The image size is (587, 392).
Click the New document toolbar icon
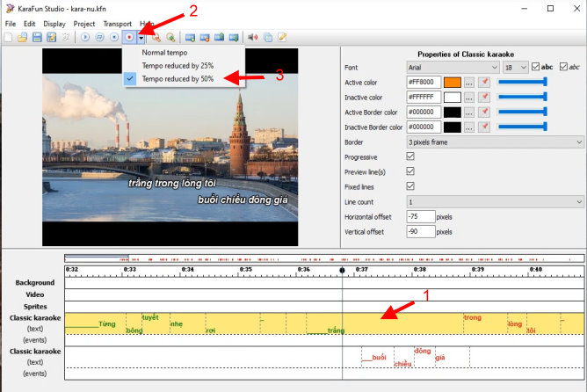[x=9, y=38]
